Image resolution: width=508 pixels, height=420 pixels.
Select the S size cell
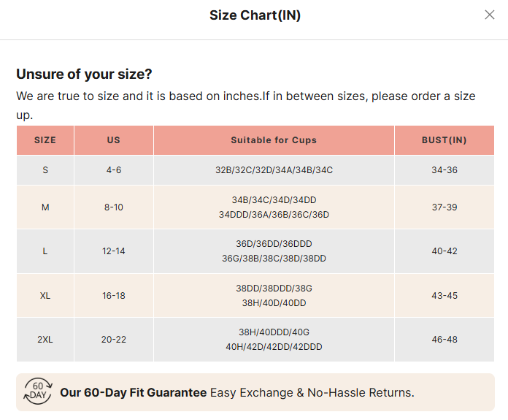45,169
